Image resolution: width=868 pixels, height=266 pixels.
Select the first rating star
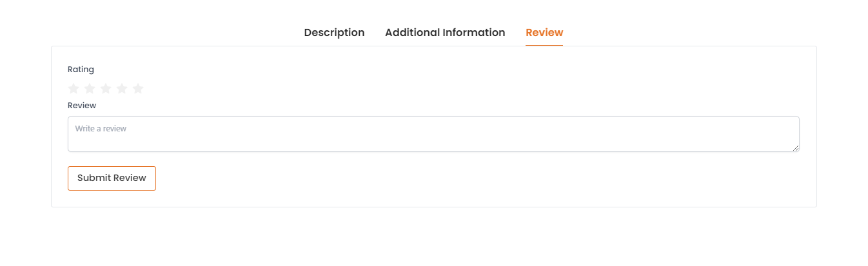(74, 89)
